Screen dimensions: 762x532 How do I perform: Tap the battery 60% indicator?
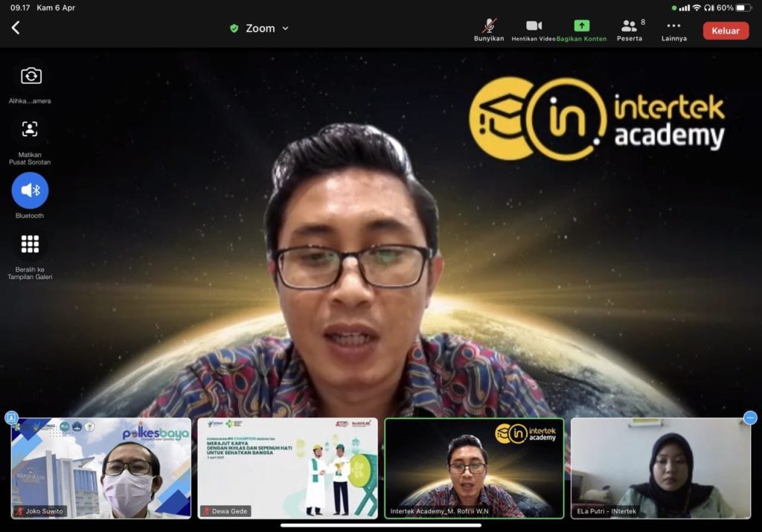[734, 7]
